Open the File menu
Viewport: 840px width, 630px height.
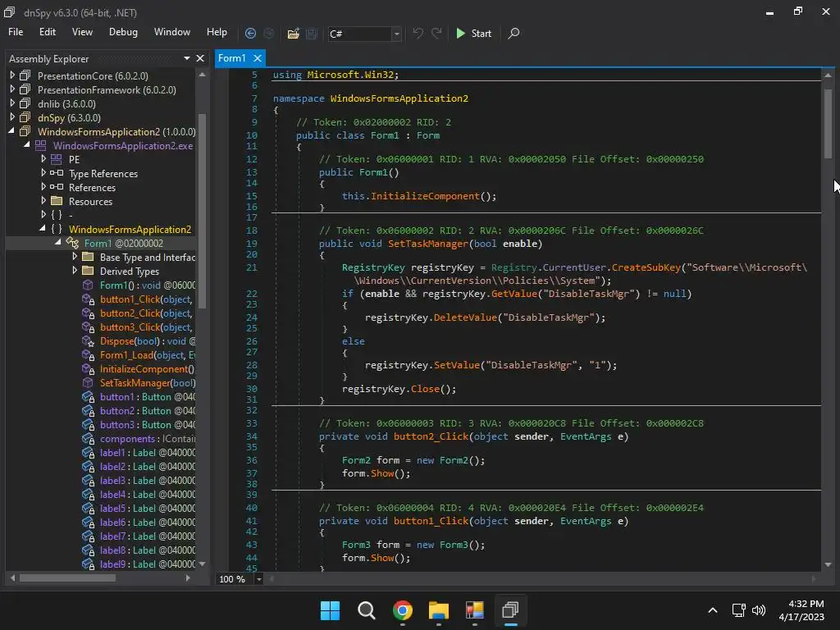coord(16,32)
